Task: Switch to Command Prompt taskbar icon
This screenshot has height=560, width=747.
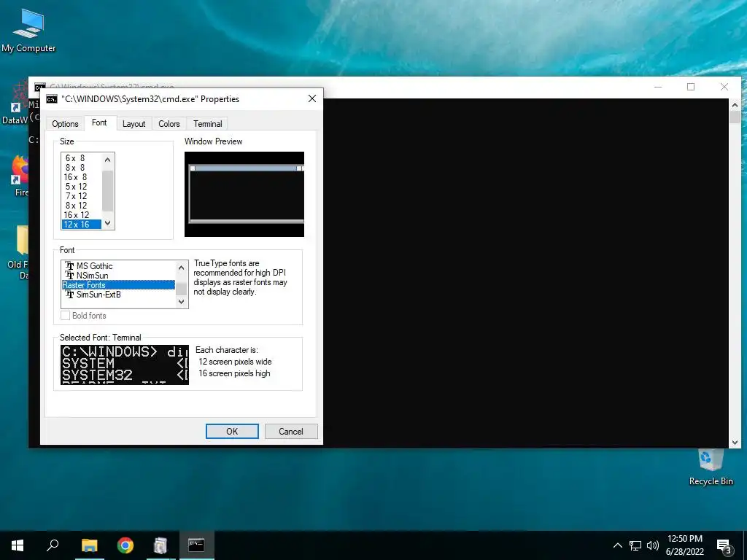Action: pyautogui.click(x=196, y=545)
